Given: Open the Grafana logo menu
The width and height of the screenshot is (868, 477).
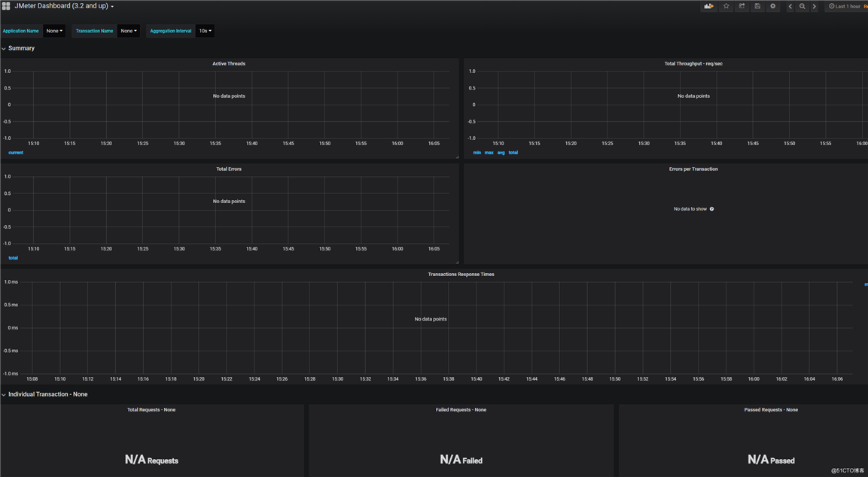Looking at the screenshot, I should pos(6,6).
